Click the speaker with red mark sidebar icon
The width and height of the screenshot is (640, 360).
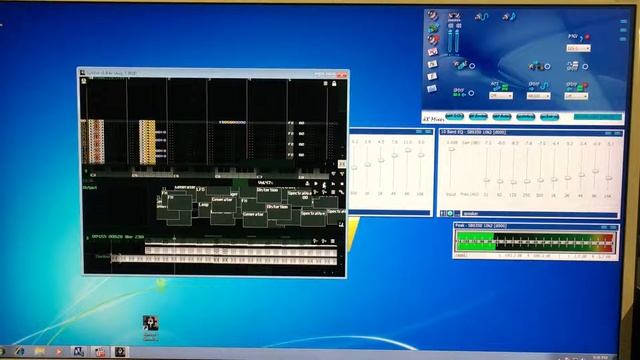tap(433, 40)
